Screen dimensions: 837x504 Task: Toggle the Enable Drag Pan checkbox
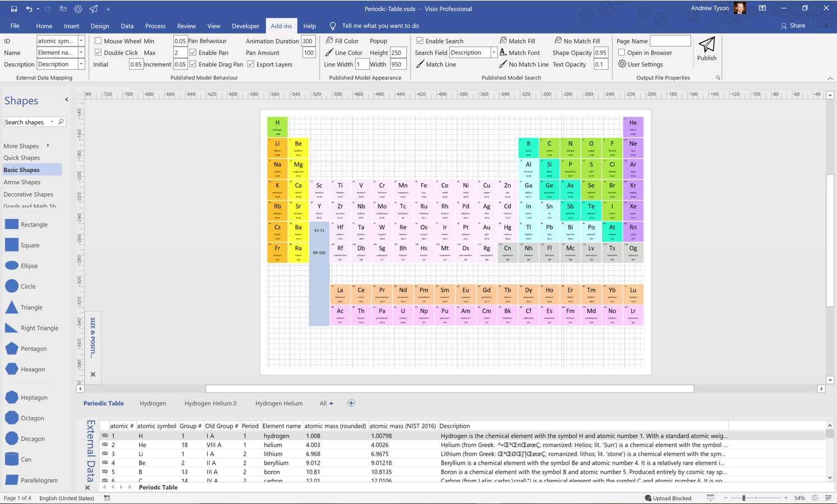tap(193, 64)
